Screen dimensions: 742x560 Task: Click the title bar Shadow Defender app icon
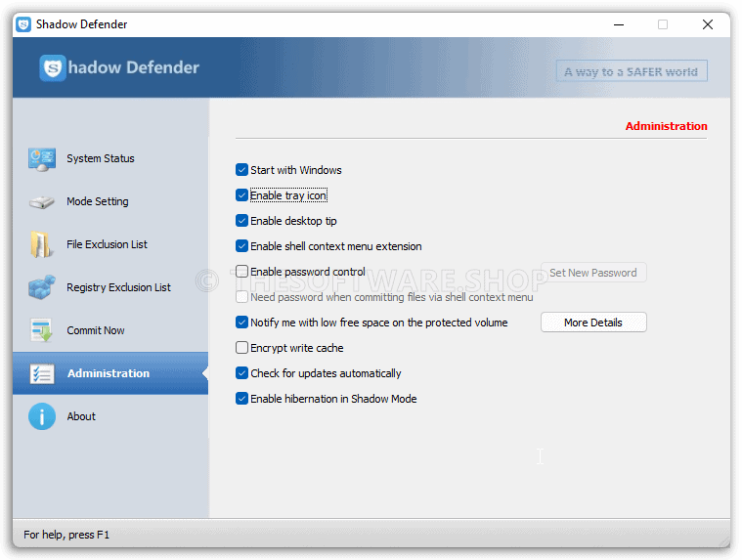tap(23, 24)
